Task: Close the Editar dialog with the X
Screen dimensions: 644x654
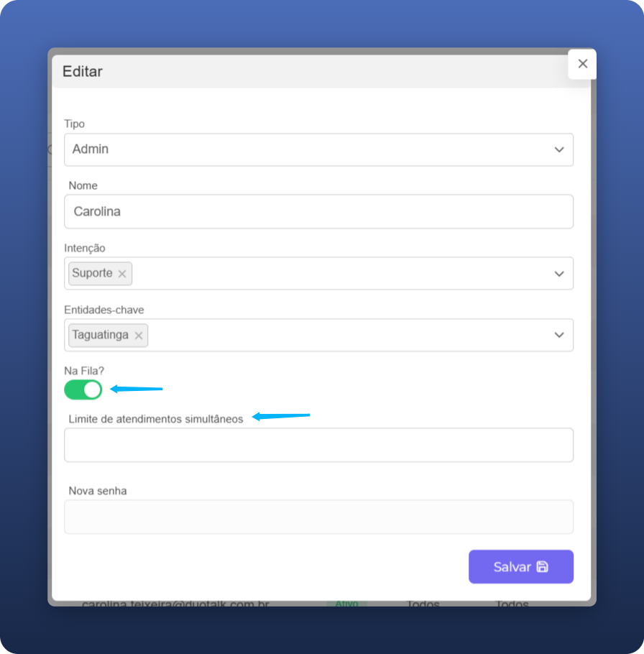Action: click(x=582, y=64)
